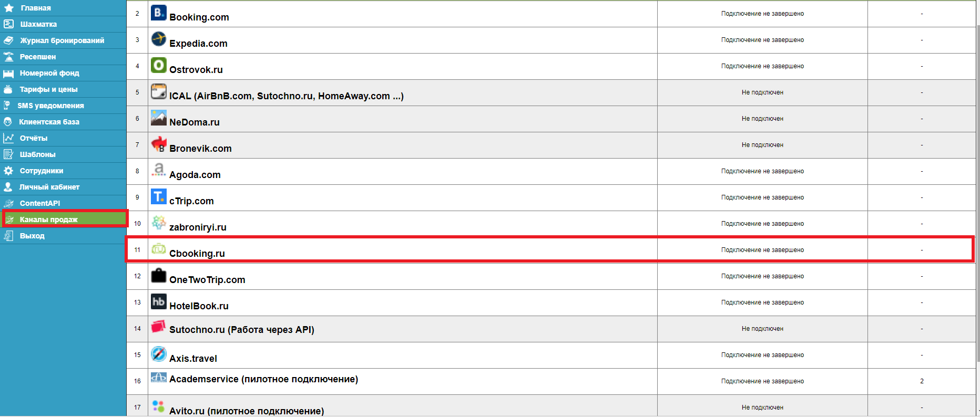Open Номерной фонд section

tap(49, 73)
